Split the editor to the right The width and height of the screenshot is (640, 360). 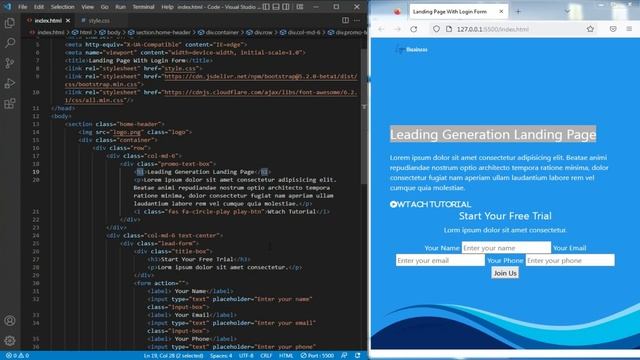coord(345,20)
